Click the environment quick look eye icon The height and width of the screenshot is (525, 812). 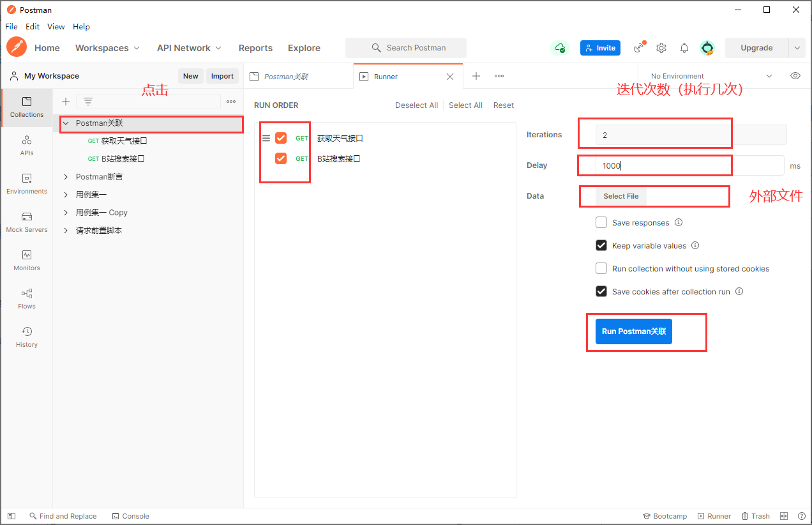tap(795, 75)
